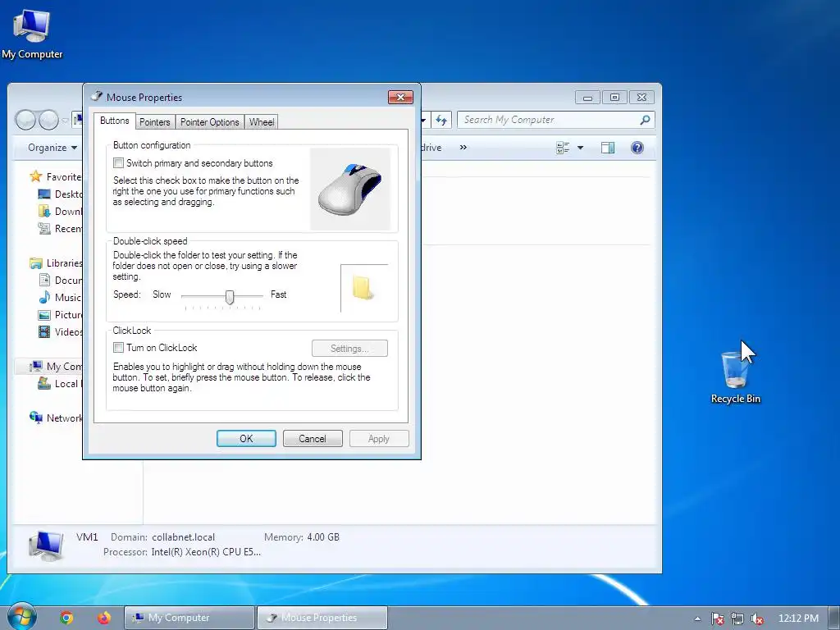Click the test folder icon in Double-click speed

click(x=362, y=288)
